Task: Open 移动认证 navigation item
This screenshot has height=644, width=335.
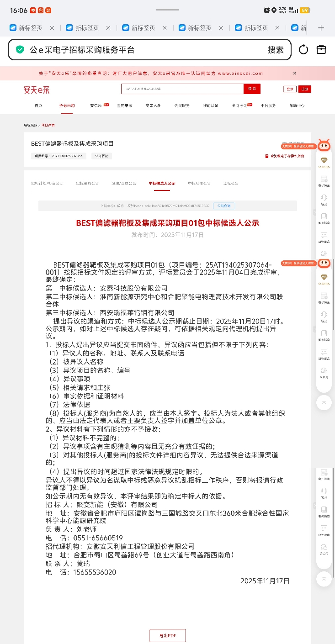Action: pyautogui.click(x=210, y=106)
